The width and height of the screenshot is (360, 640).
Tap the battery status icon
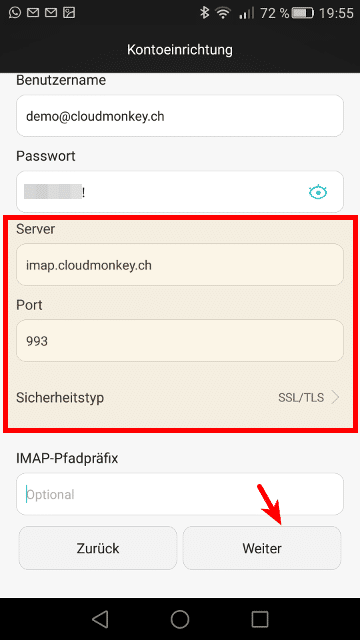coord(303,13)
